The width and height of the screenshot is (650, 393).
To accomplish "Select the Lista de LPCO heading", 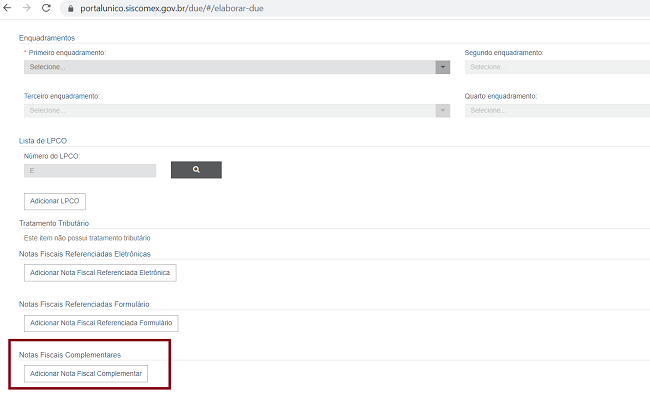I will pos(43,141).
